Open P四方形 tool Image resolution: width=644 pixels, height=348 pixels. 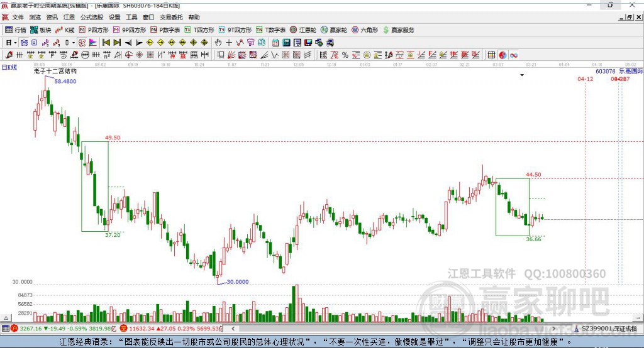(x=94, y=30)
